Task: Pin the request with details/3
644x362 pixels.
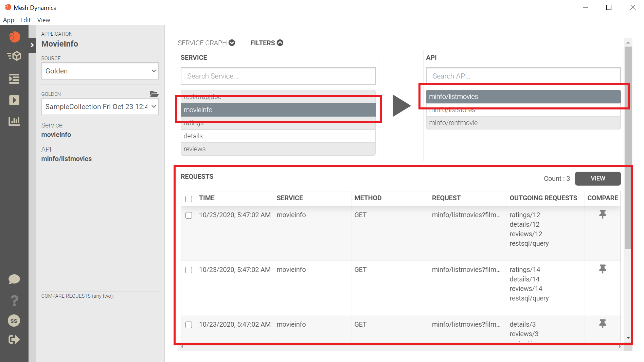Action: (x=603, y=324)
